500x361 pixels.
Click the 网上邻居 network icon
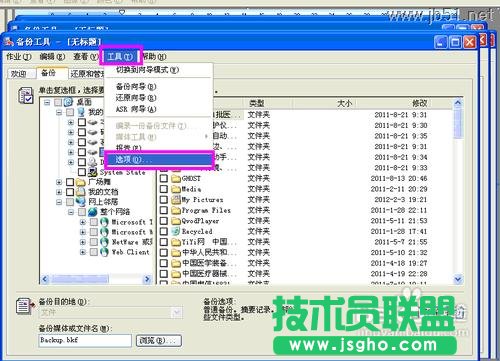tap(81, 202)
